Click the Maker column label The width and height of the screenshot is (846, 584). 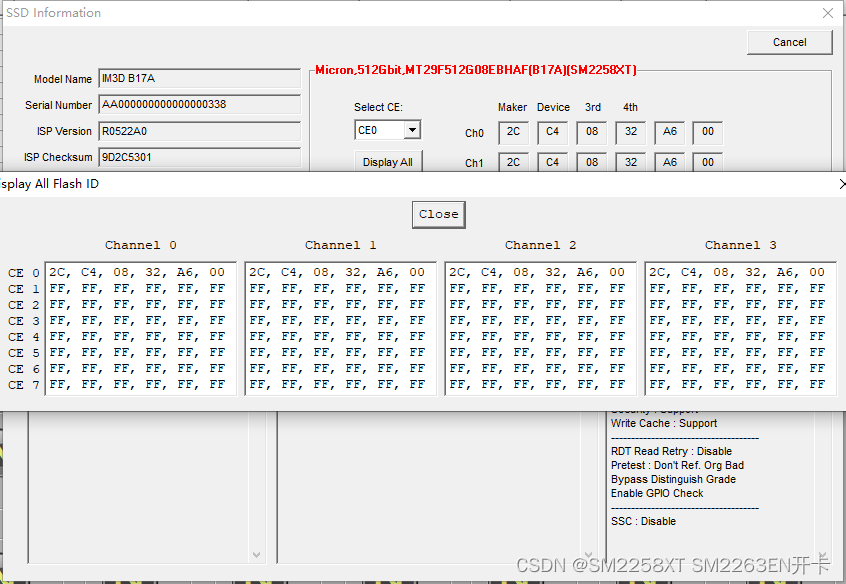tap(512, 107)
